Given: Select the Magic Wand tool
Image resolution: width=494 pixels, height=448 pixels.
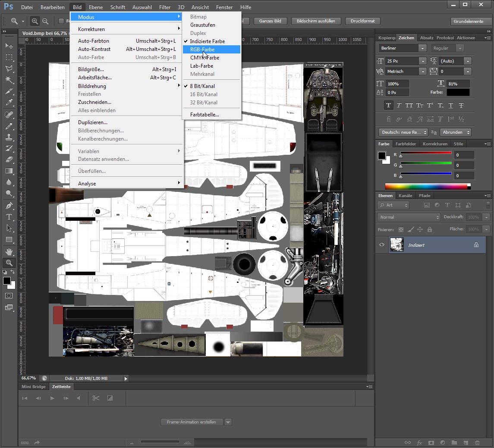Looking at the screenshot, I should point(9,80).
